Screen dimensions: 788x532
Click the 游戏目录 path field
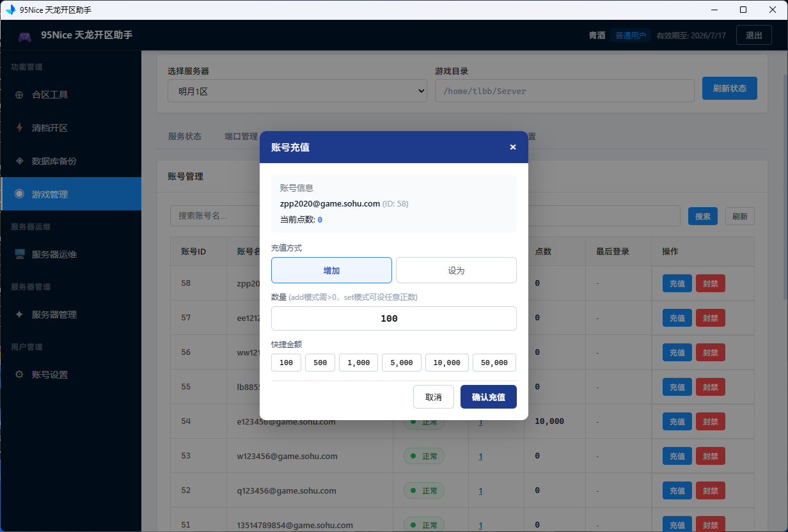[565, 91]
